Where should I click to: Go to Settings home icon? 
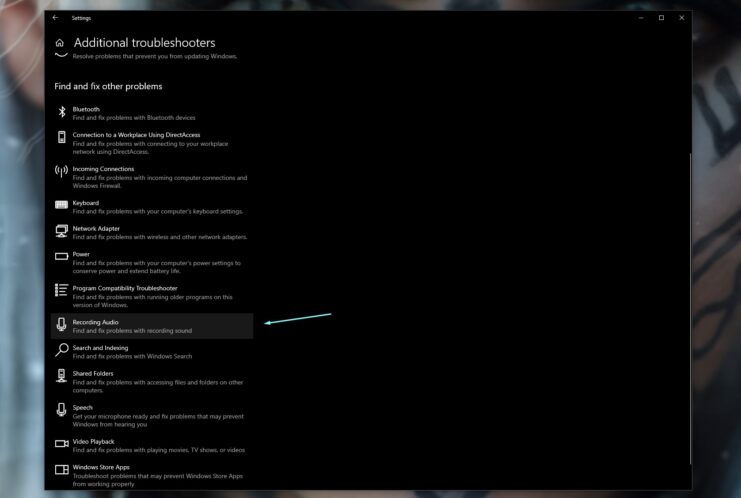click(60, 43)
